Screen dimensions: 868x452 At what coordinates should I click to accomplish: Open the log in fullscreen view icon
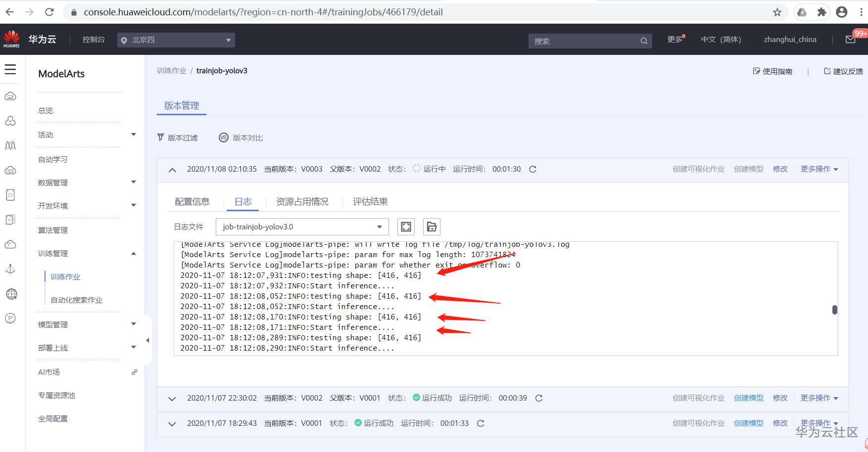(x=406, y=227)
